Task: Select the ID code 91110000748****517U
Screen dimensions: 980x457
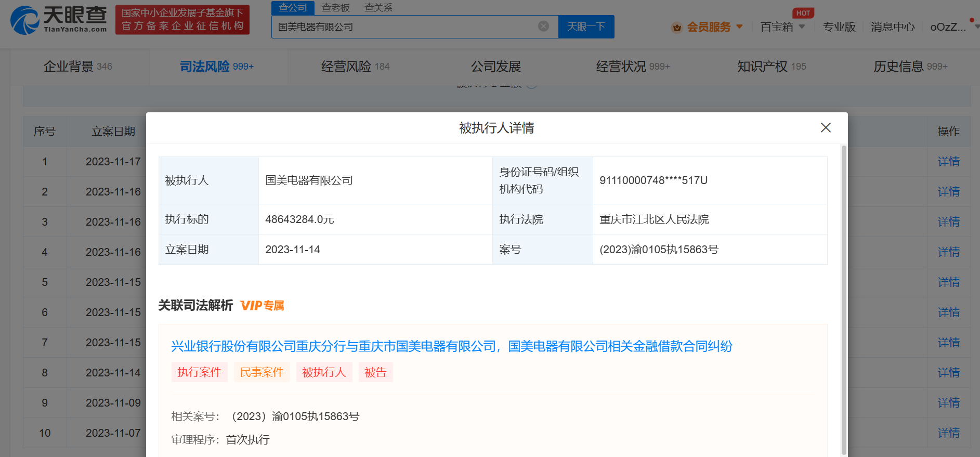Action: pos(654,180)
